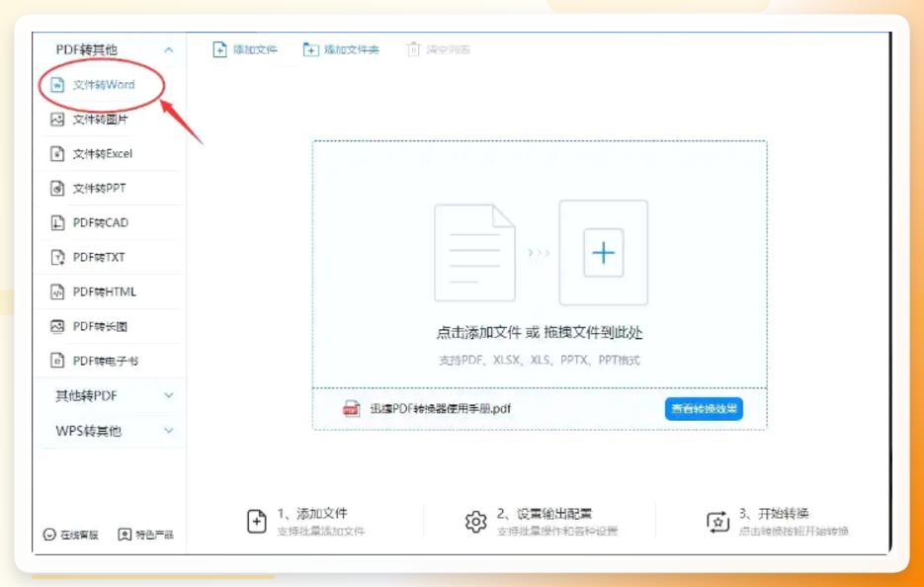Open 特色产品 link text
The height and width of the screenshot is (587, 924).
click(154, 536)
